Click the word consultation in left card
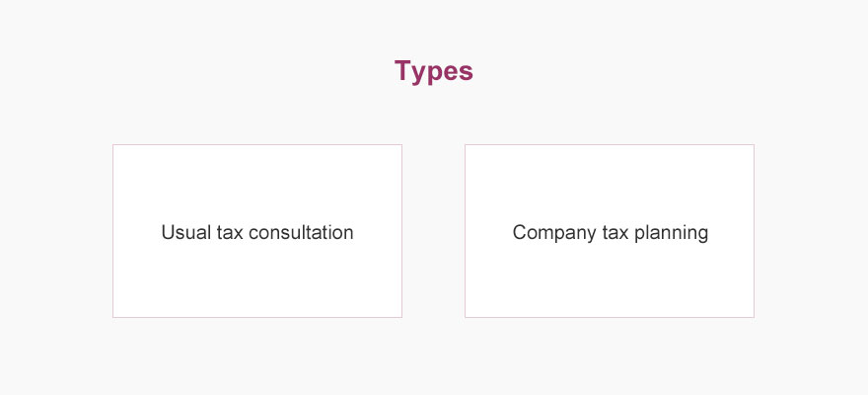Screen dimensions: 868x395 tap(301, 232)
